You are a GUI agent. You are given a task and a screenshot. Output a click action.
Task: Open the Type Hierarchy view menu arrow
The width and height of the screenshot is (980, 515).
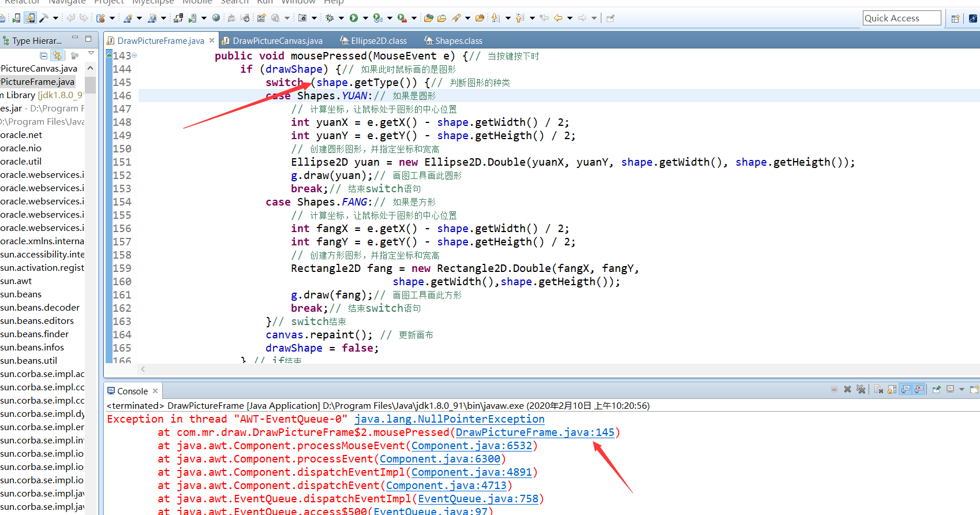click(x=91, y=54)
